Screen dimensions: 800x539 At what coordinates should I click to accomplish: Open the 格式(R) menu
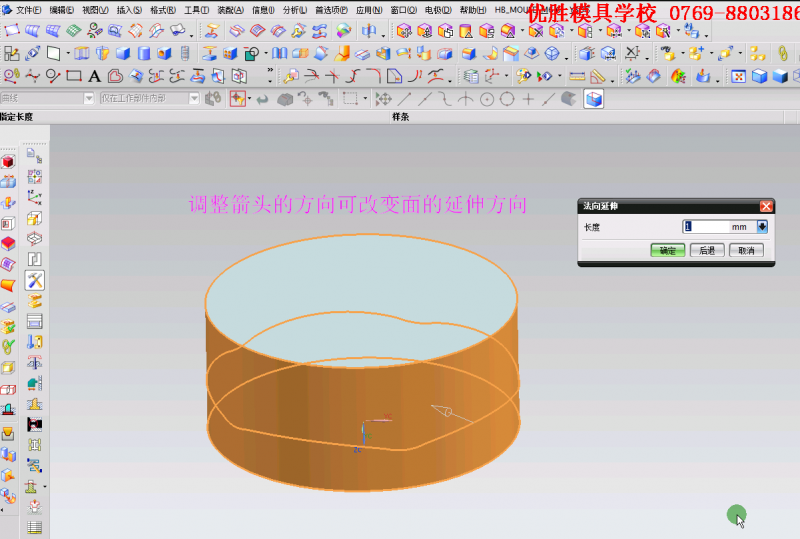(163, 10)
